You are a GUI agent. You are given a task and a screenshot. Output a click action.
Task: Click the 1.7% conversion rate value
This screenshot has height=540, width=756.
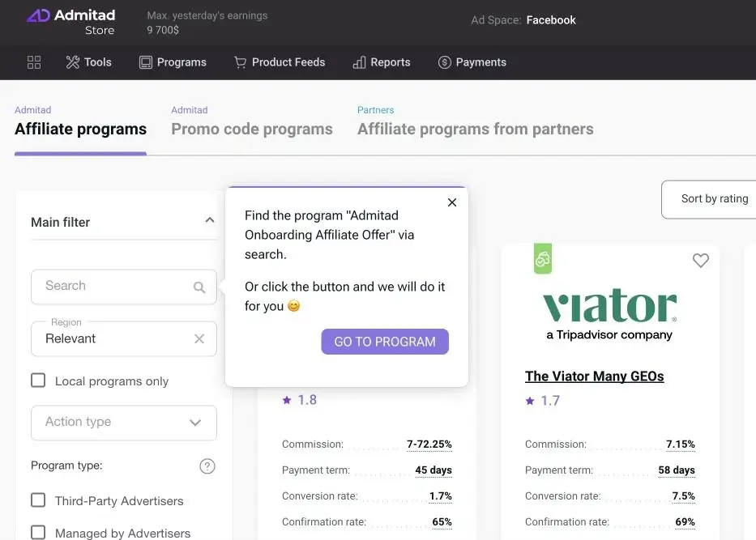tap(441, 496)
